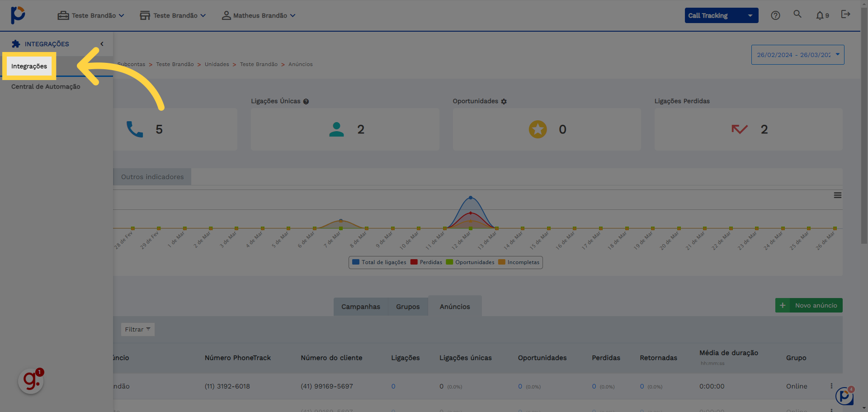
Task: Open the Call Tracking product dropdown
Action: (x=722, y=15)
